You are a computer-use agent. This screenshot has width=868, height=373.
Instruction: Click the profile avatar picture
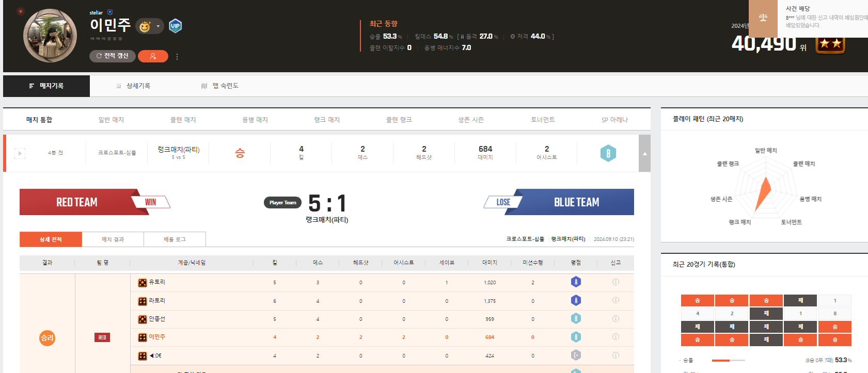[x=50, y=35]
